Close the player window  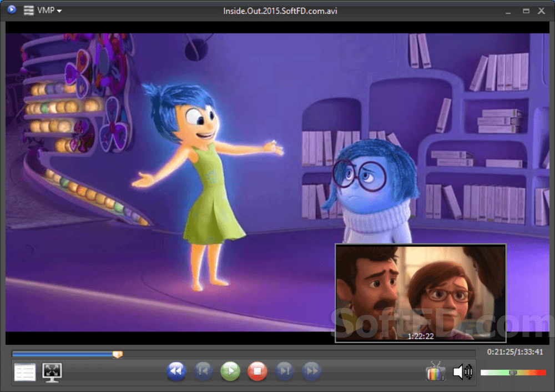click(542, 11)
